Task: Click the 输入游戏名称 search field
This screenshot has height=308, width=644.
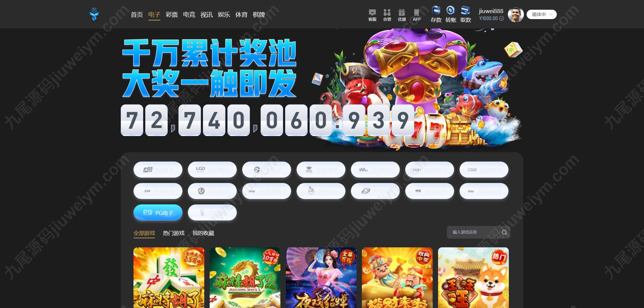Action: point(475,232)
